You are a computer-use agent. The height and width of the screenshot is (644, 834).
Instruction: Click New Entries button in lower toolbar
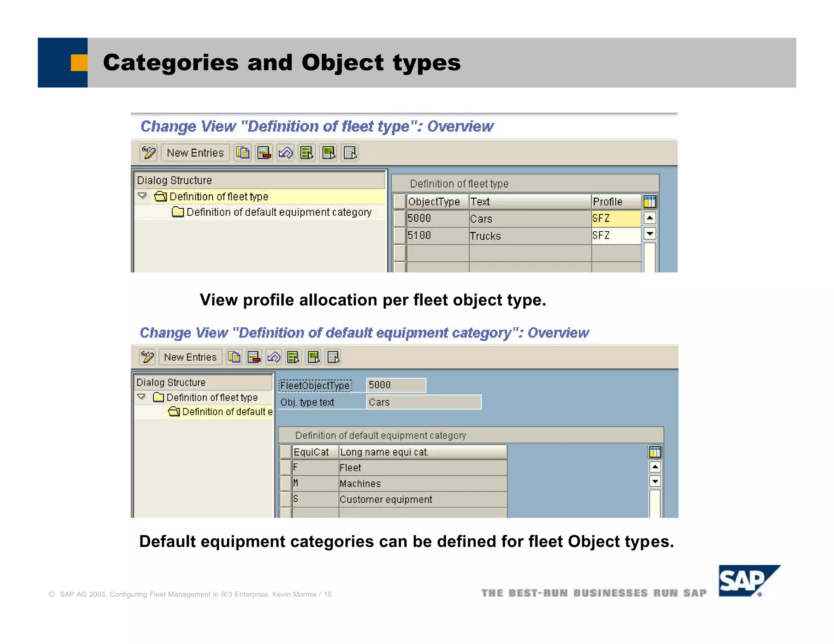[x=190, y=357]
